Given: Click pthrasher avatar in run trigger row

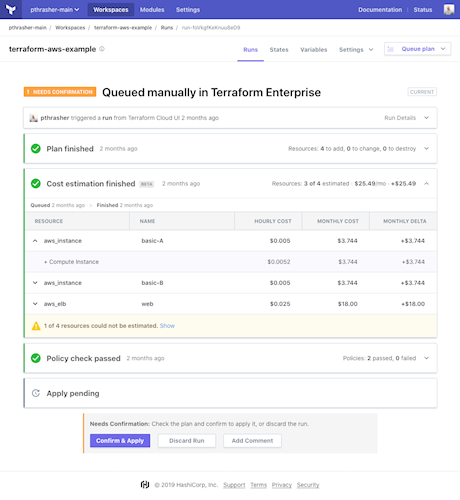Looking at the screenshot, I should click(x=33, y=118).
